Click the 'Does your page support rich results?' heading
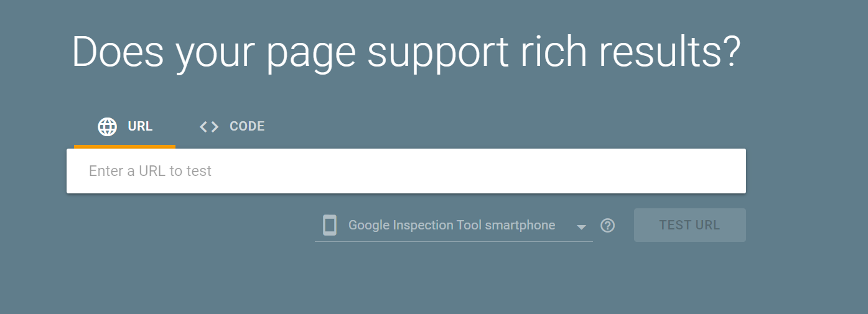 coord(406,52)
